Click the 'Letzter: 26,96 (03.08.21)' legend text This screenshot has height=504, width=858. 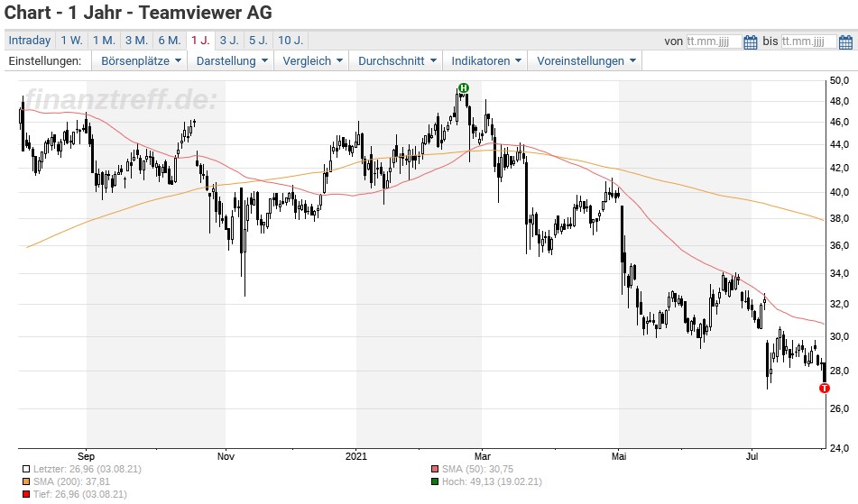[x=87, y=469]
